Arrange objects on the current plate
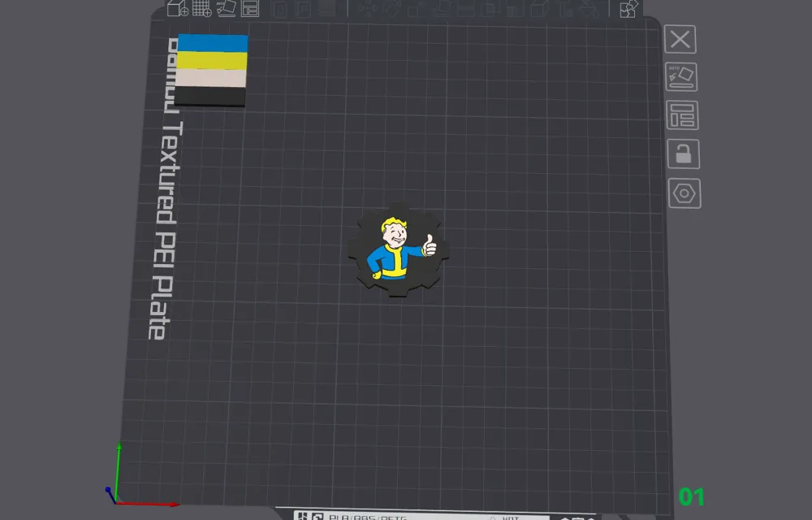The height and width of the screenshot is (520, 812). tap(683, 115)
